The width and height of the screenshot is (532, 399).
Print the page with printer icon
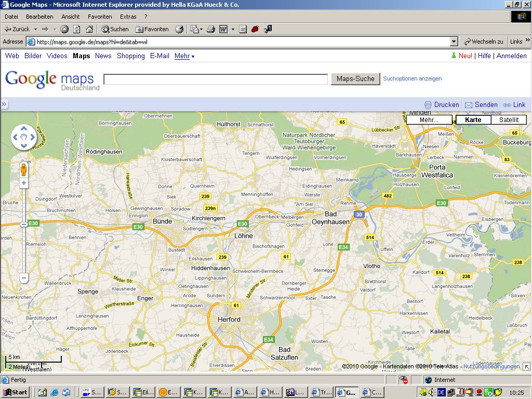211,29
